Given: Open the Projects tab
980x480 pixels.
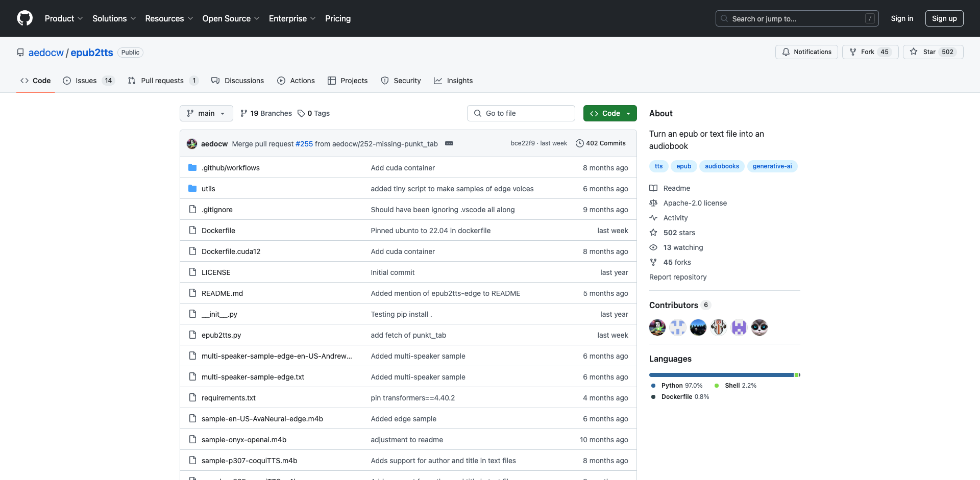Looking at the screenshot, I should click(x=348, y=81).
